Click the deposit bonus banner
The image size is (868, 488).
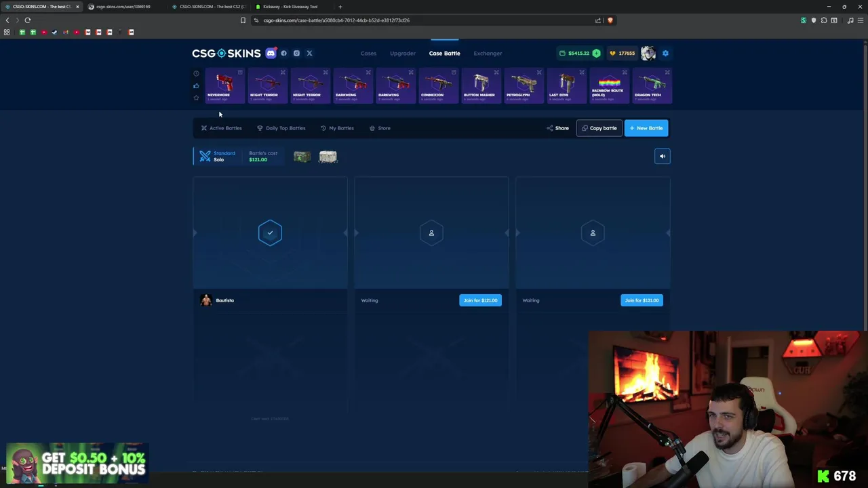77,464
